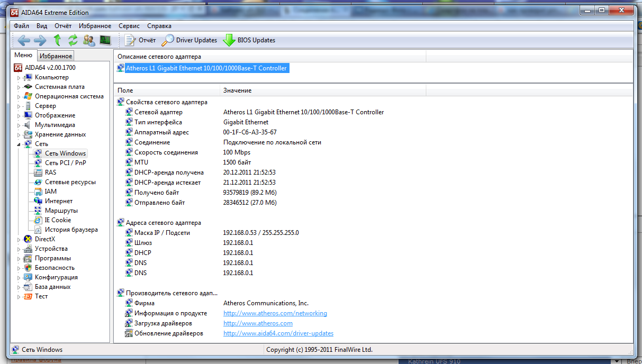Open the monitor diagnostics toolbar icon
Screen dimensions: 642x364
[x=105, y=40]
